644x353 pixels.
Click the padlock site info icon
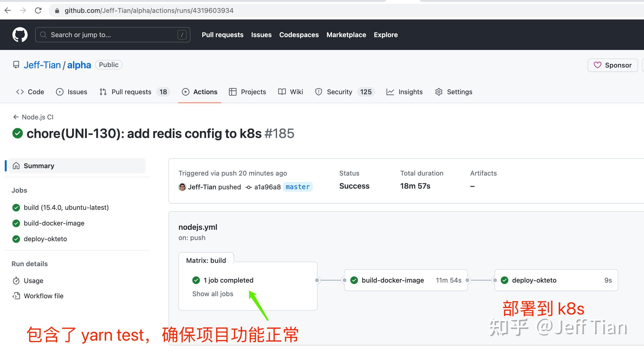click(57, 10)
